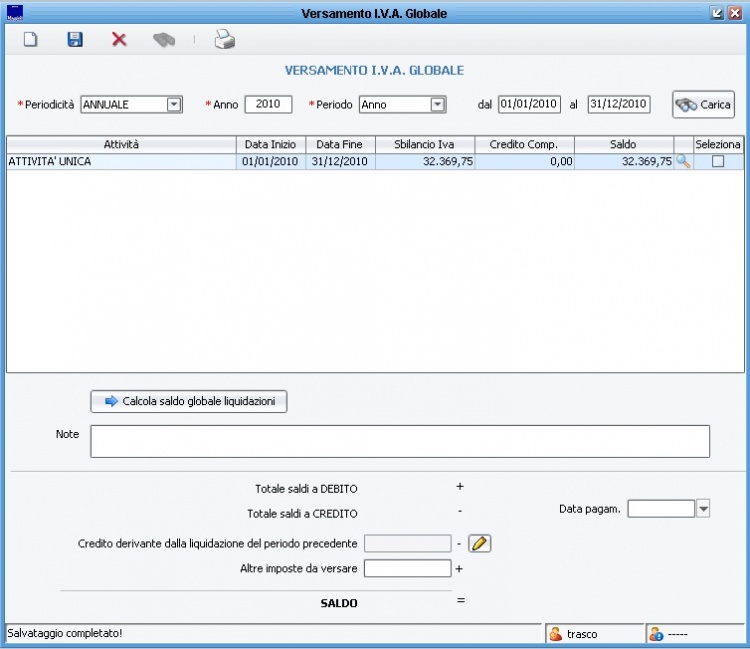Focus the Anno input field
This screenshot has width=750, height=649.
pos(268,104)
